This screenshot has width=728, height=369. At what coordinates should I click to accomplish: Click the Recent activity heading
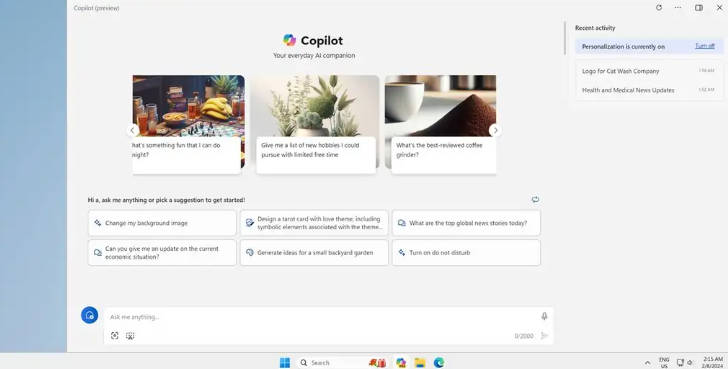pyautogui.click(x=595, y=28)
